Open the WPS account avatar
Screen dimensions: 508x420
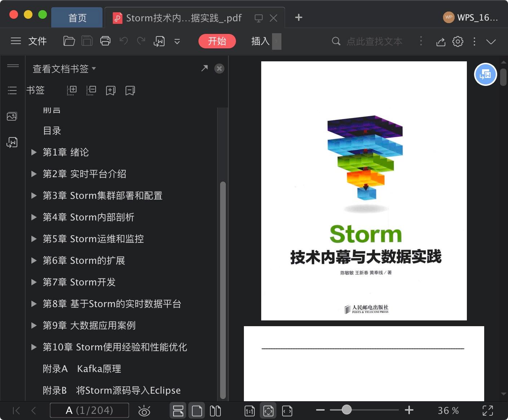(448, 17)
